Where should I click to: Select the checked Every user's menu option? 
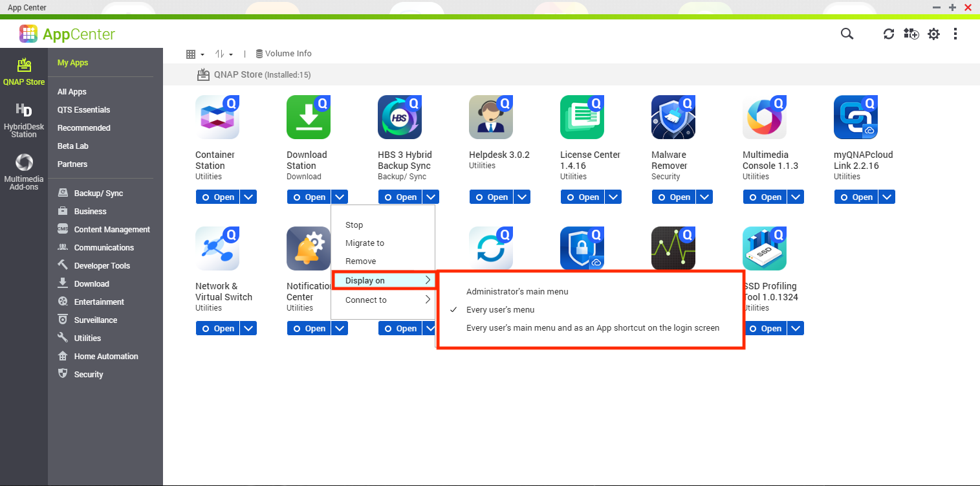click(x=500, y=310)
